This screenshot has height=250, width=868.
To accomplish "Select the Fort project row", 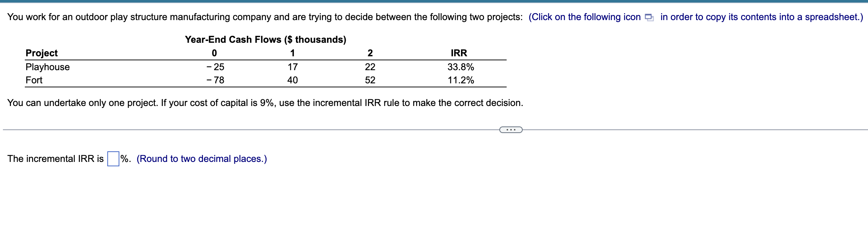I will [34, 80].
